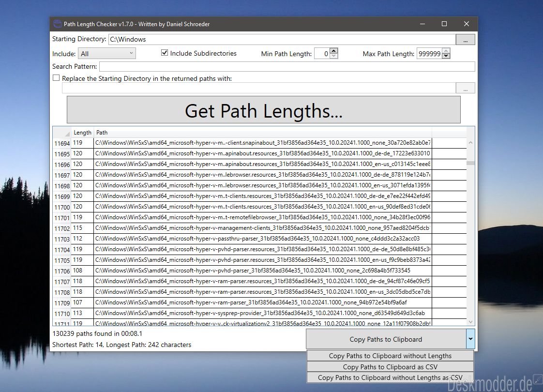The width and height of the screenshot is (543, 392).
Task: Sort results by the Path column header
Action: coord(262,132)
